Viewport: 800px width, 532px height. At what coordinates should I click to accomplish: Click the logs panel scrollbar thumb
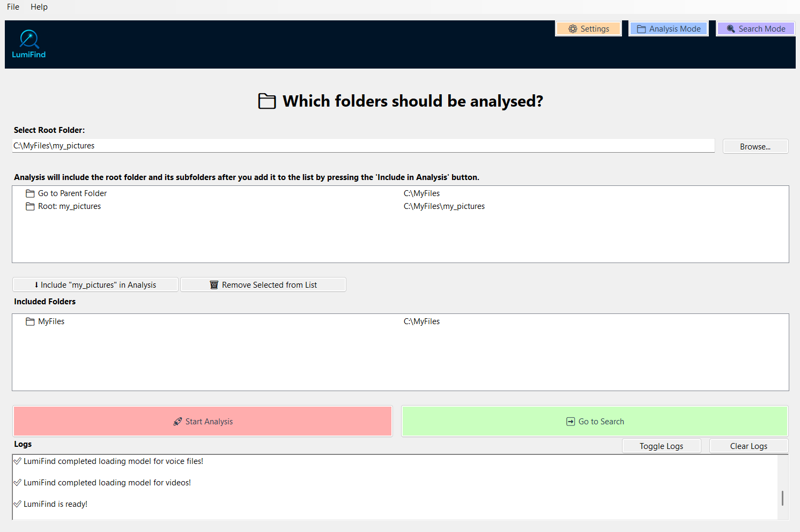tap(782, 498)
